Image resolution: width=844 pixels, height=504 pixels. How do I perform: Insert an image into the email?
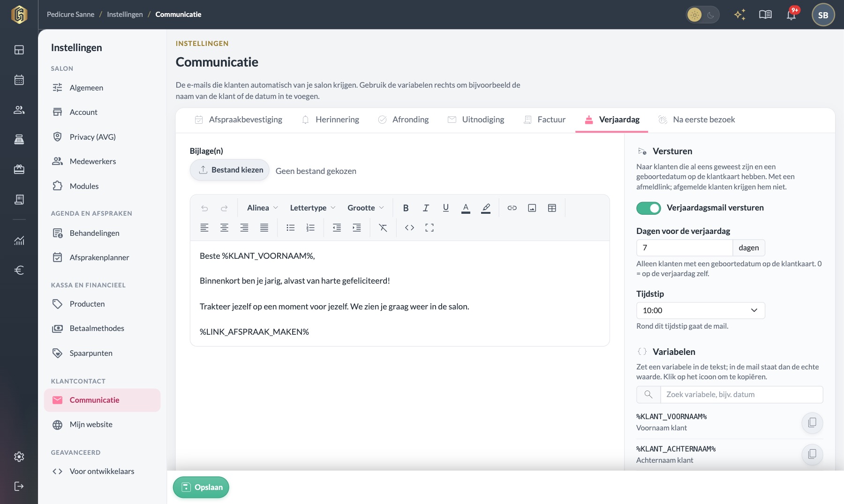point(532,208)
